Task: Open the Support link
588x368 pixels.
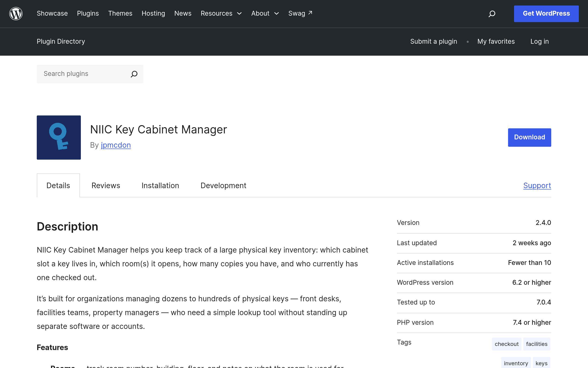Action: (537, 185)
